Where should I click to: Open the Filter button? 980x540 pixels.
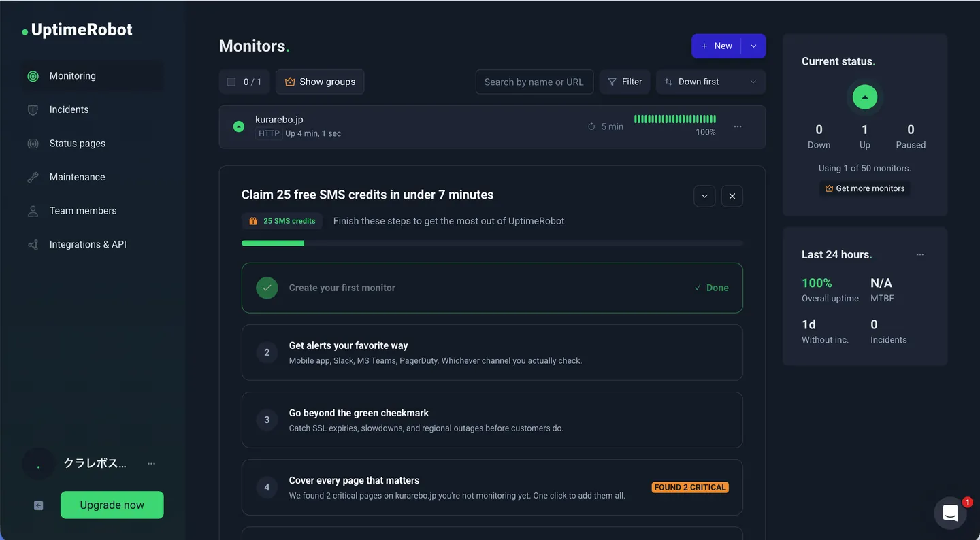click(625, 82)
